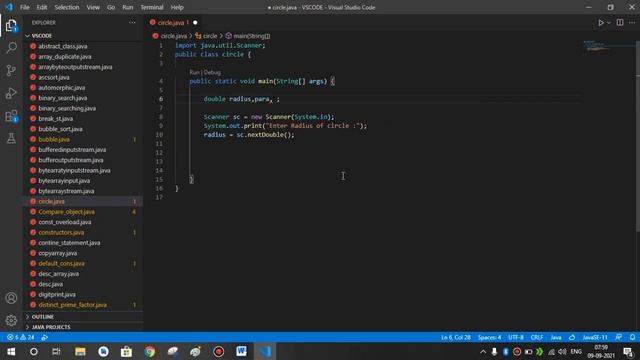This screenshot has width=640, height=360.
Task: Click the volume icon in system tray
Action: coord(562,351)
